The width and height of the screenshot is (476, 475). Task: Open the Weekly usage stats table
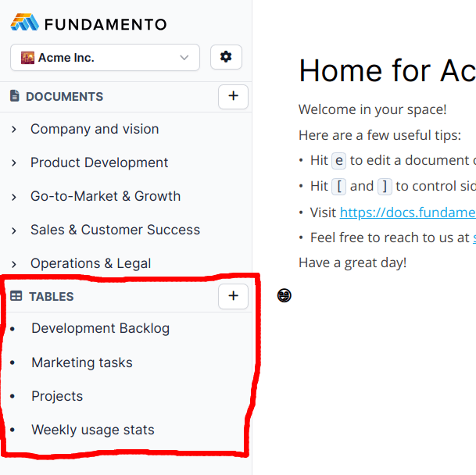pyautogui.click(x=93, y=430)
